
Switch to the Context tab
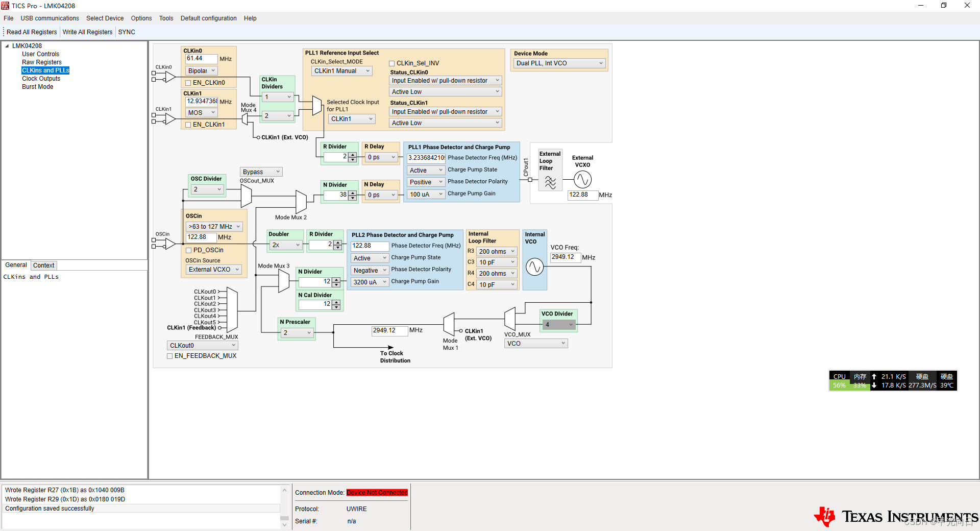tap(43, 265)
